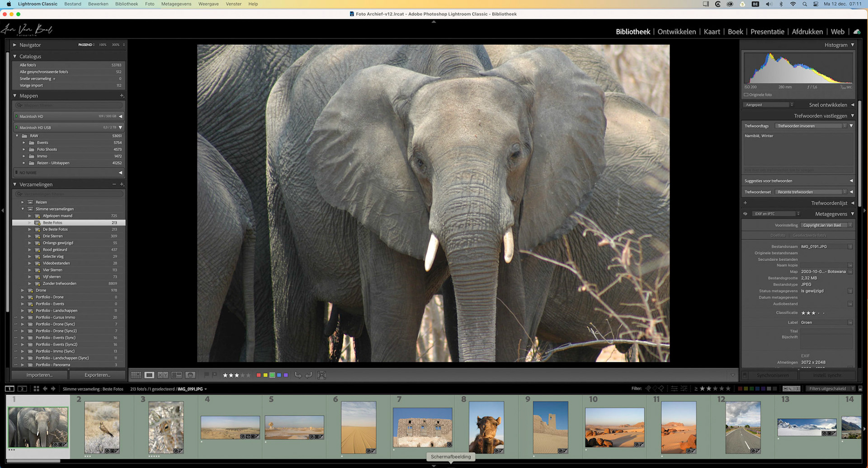Apply the red color label in toolbar
This screenshot has height=468, width=868.
259,375
